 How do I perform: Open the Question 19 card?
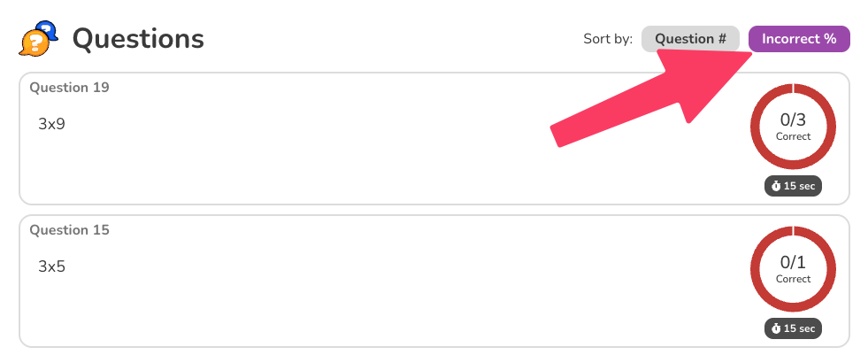354,159
